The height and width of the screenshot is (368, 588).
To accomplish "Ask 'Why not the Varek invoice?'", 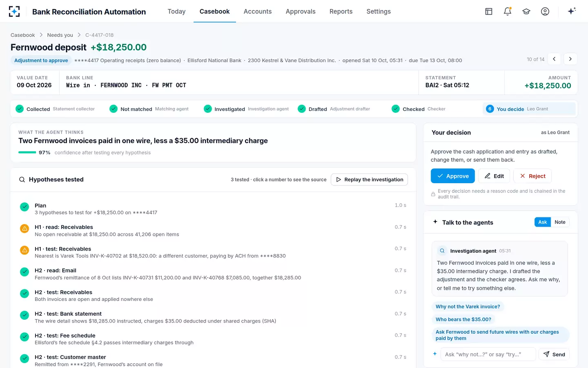I will tap(468, 307).
